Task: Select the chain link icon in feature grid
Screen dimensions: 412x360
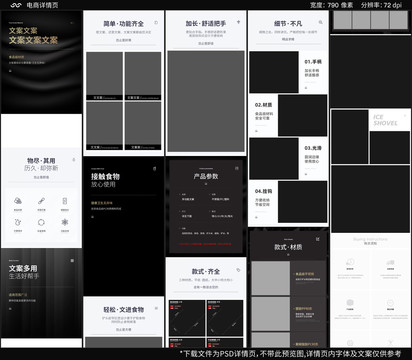Action: [41, 201]
